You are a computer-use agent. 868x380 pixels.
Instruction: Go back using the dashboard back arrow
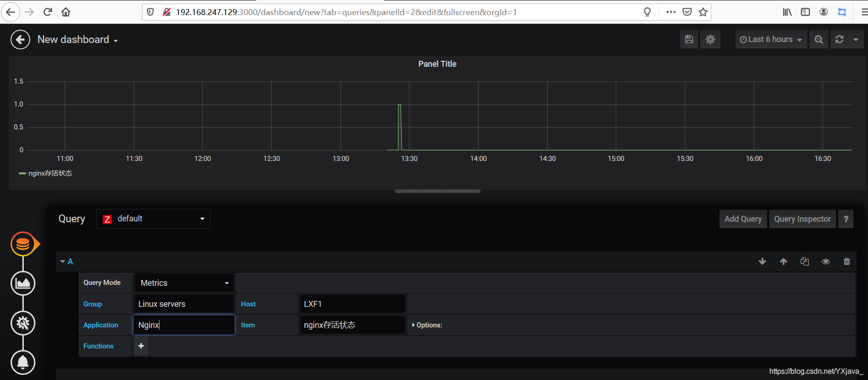tap(20, 40)
